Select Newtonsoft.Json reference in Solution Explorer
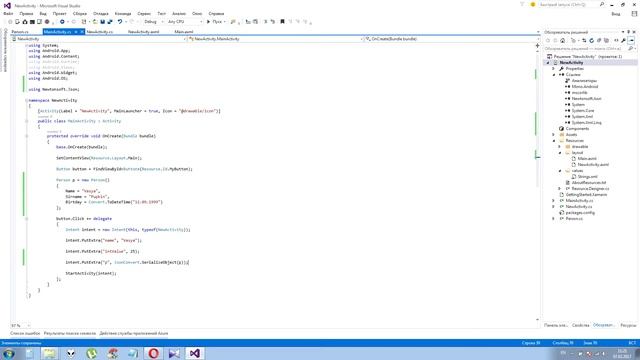Viewport: 640px width, 360px height. 586,99
